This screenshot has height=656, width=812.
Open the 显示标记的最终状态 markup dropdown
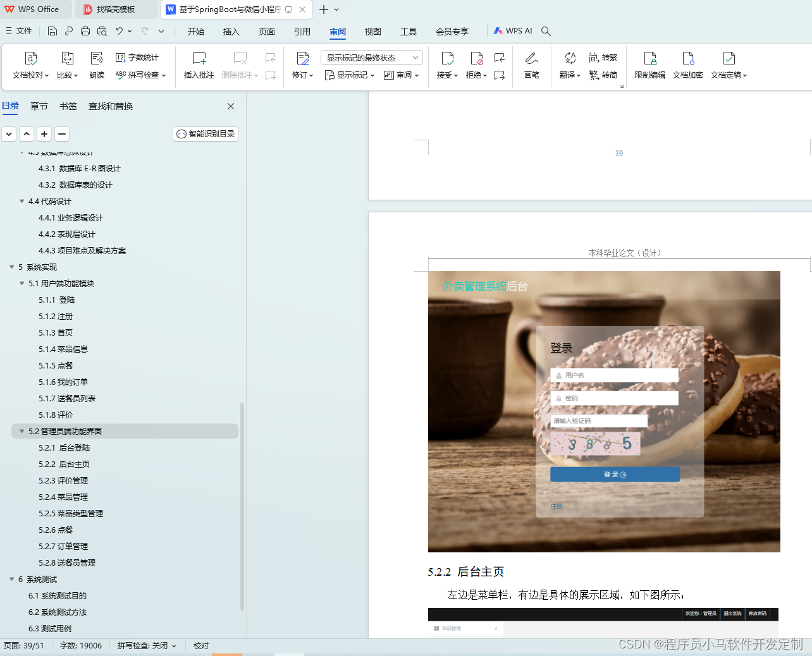(x=371, y=57)
